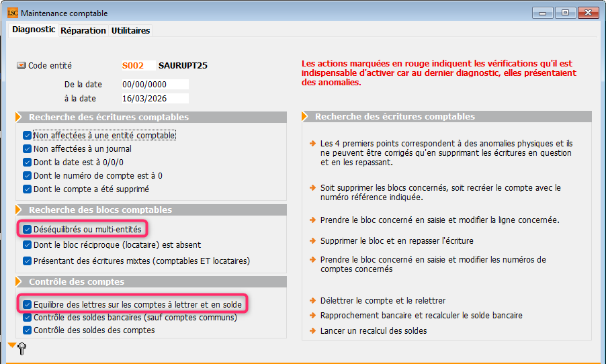Click the orange arrow beside 'Délettrer le compte'
This screenshot has width=606, height=364.
(x=312, y=301)
